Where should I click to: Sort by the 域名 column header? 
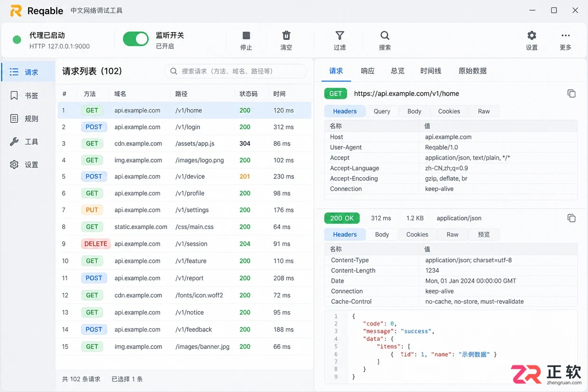[x=120, y=94]
